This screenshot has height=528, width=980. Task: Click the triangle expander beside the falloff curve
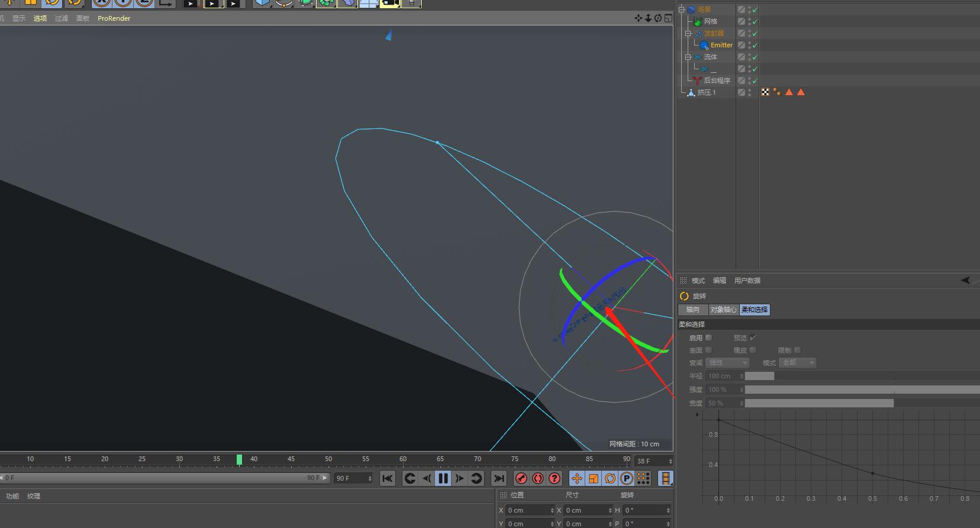697,414
